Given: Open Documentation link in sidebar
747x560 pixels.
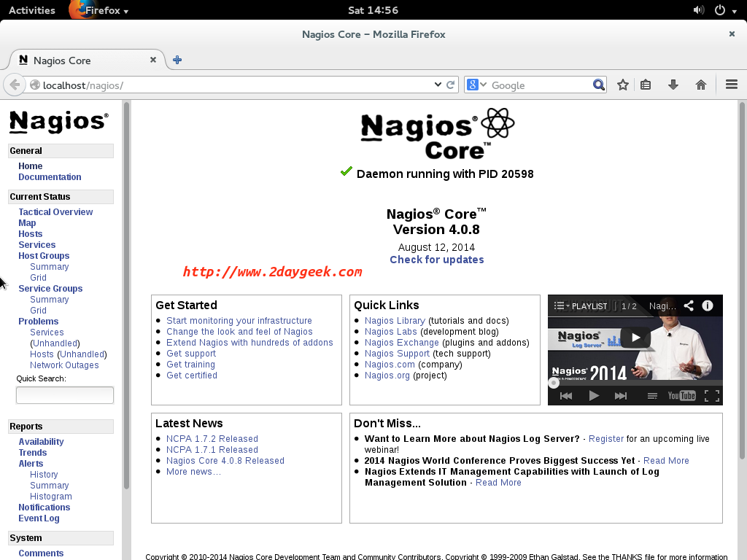Looking at the screenshot, I should [50, 176].
